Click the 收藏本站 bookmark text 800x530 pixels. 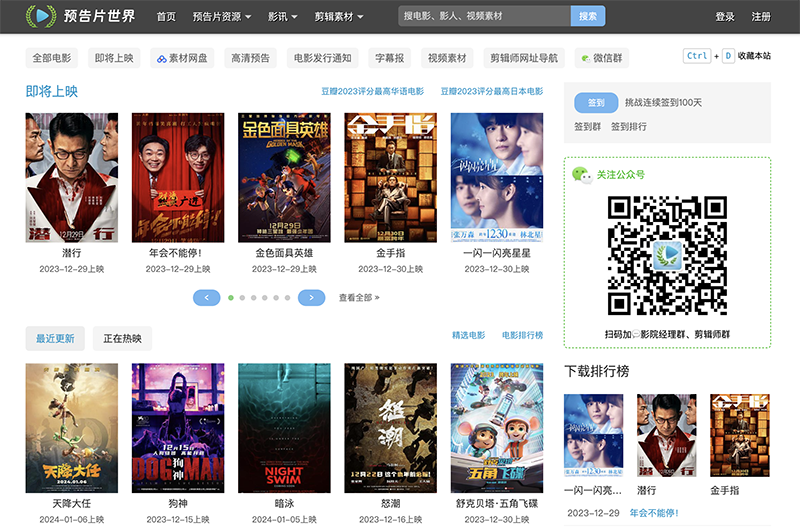pyautogui.click(x=754, y=56)
